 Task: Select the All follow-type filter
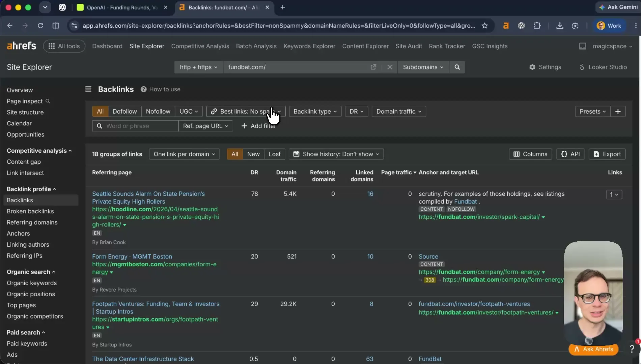[x=100, y=112]
